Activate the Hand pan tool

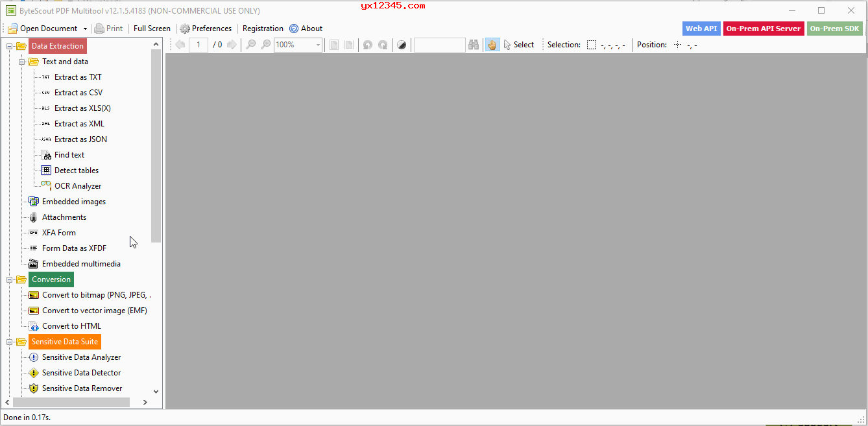493,44
